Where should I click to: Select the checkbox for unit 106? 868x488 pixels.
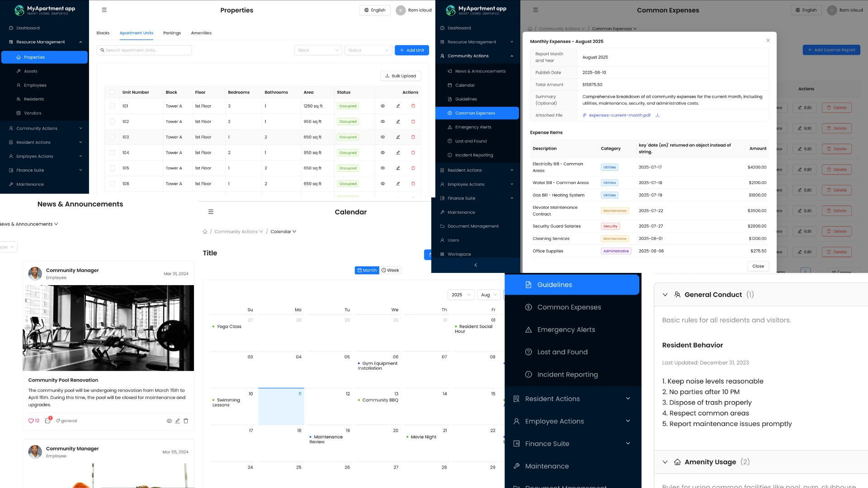[112, 184]
